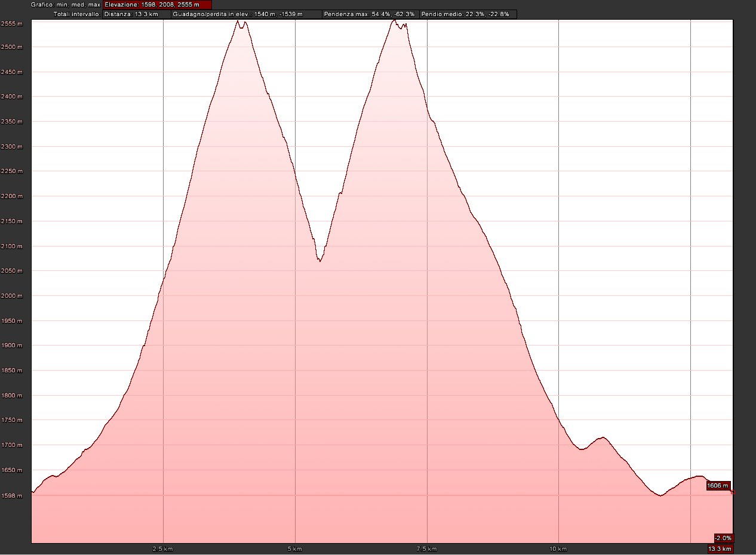Select the Pendio medio 22.3% readout
The height and width of the screenshot is (555, 756).
(468, 14)
